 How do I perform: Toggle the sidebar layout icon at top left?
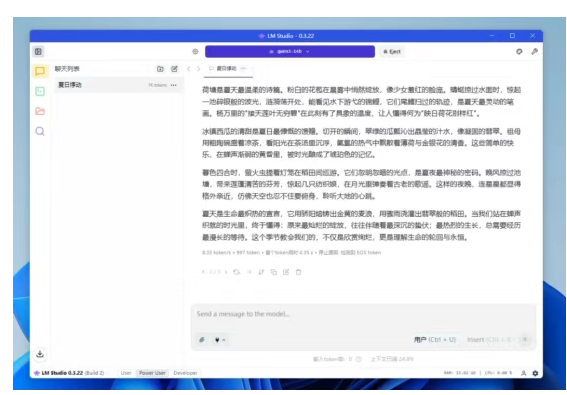click(x=38, y=51)
